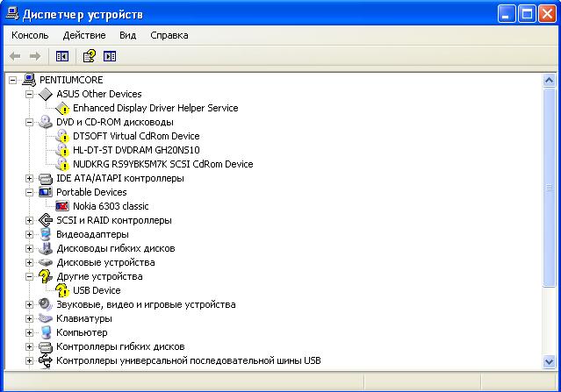The image size is (561, 392).
Task: Collapse the Другие устройства node
Action: point(29,276)
